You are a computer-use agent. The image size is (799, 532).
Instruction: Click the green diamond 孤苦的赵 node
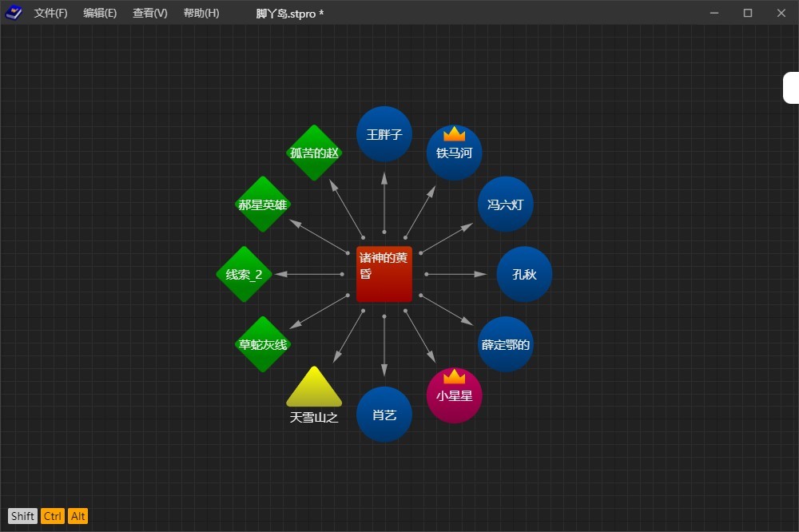click(314, 153)
